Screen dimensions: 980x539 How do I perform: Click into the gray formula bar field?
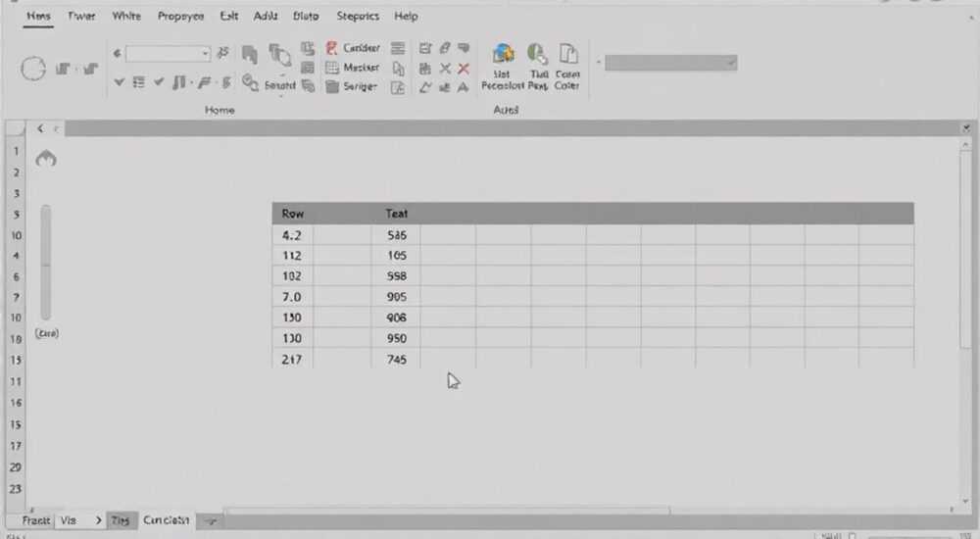[x=512, y=128]
